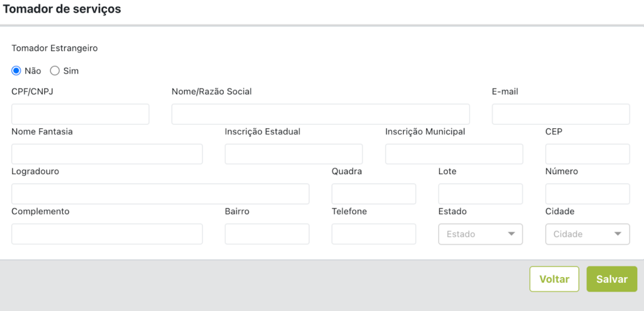Click the Telefone input field
The image size is (644, 311).
(x=374, y=234)
